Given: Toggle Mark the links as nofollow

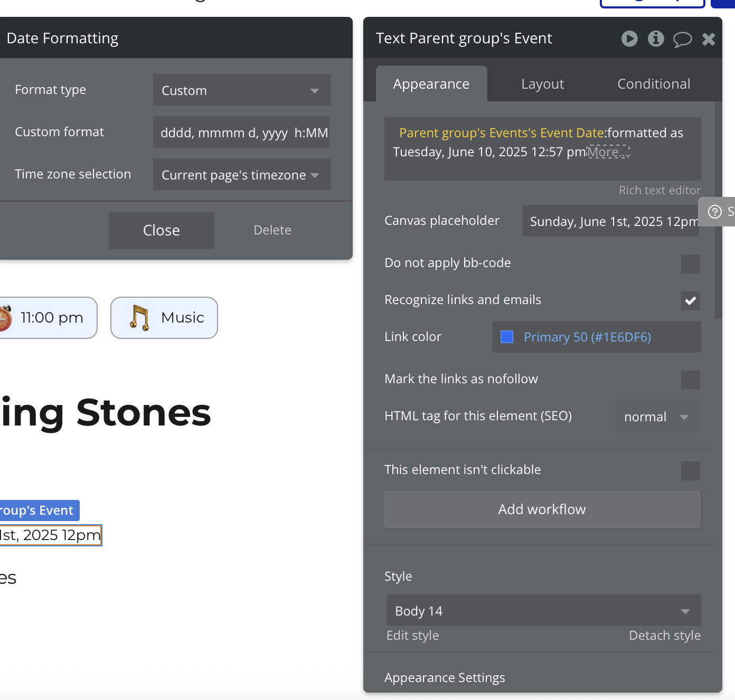Looking at the screenshot, I should [690, 380].
